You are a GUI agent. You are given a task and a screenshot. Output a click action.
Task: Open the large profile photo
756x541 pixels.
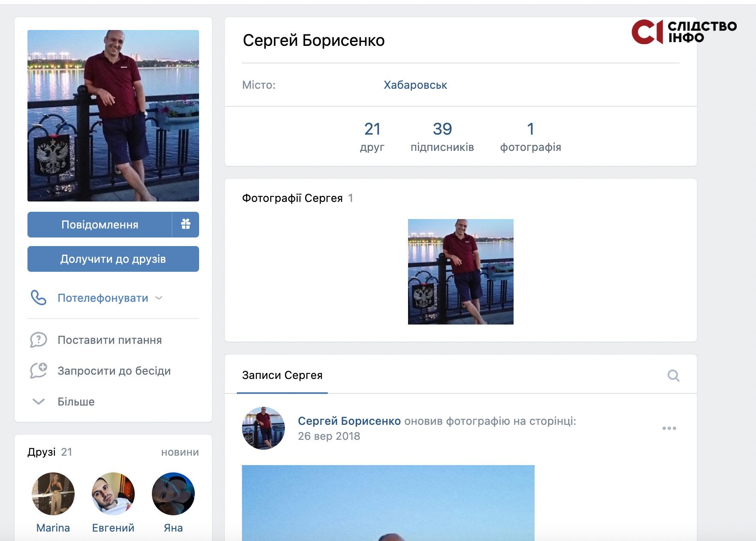tap(113, 116)
